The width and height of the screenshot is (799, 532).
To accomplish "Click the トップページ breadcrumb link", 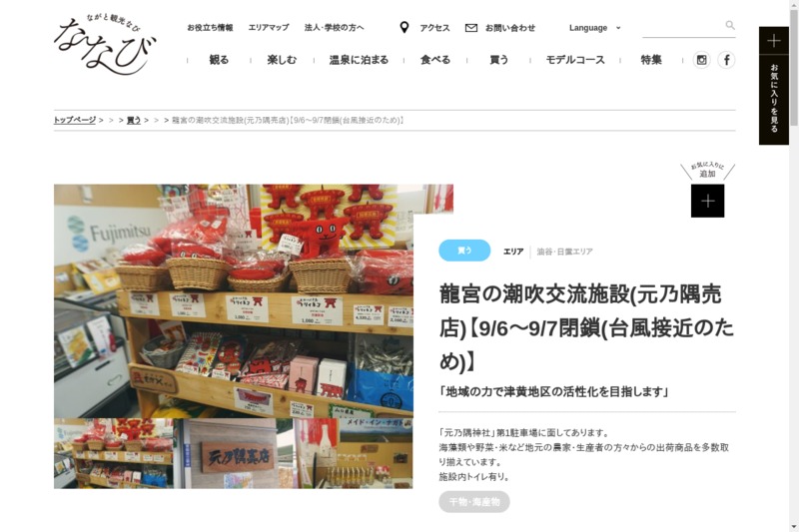I will 75,120.
